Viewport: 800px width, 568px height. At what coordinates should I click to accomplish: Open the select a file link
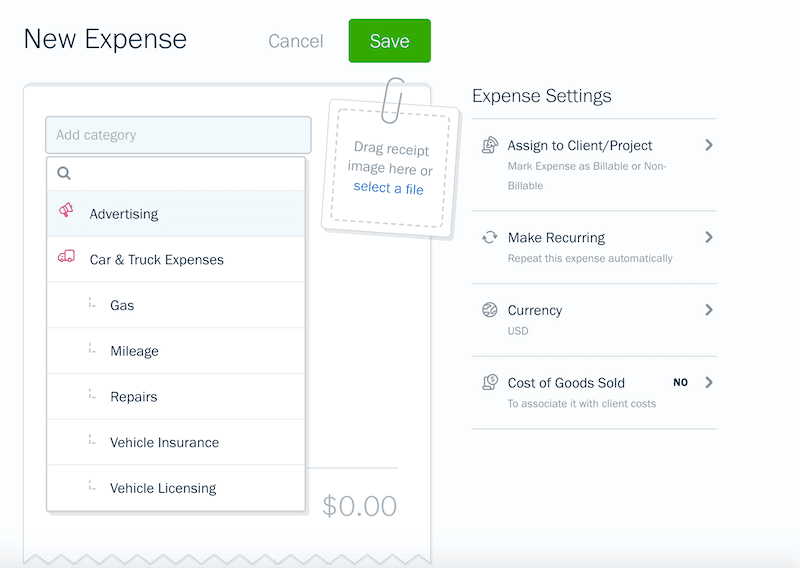pos(388,188)
